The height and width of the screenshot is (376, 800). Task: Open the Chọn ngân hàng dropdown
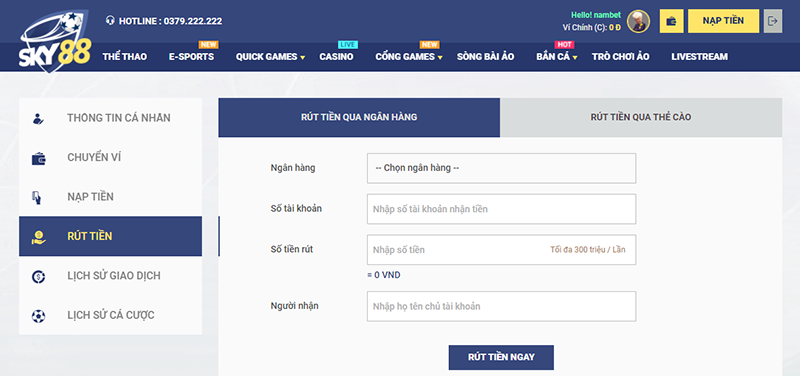tap(501, 168)
